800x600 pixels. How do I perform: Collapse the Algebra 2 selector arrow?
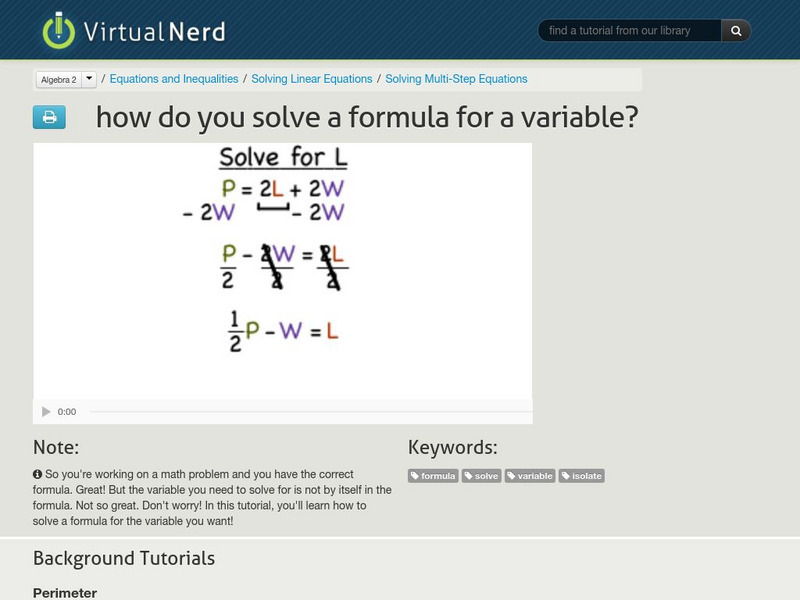(x=88, y=77)
